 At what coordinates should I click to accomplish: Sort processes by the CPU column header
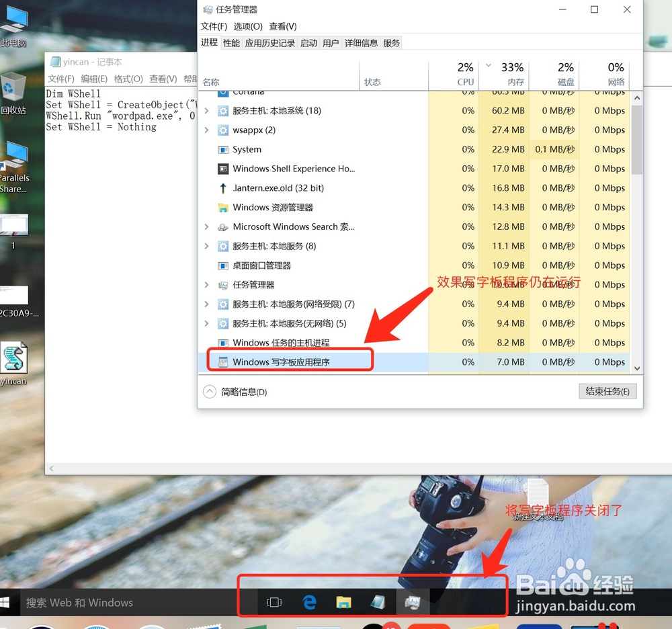point(464,74)
